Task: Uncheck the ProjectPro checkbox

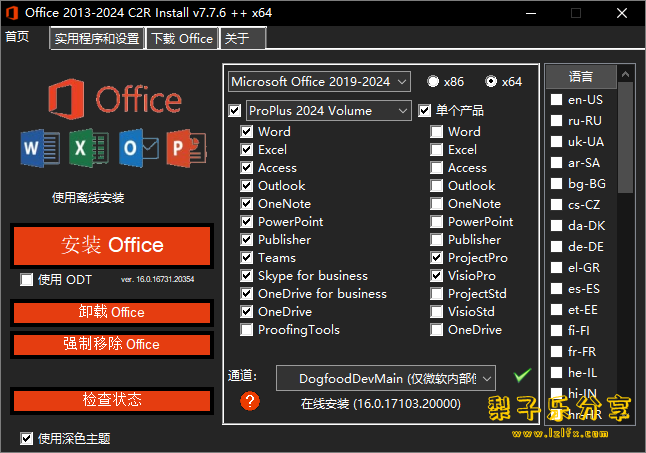Action: tap(437, 258)
